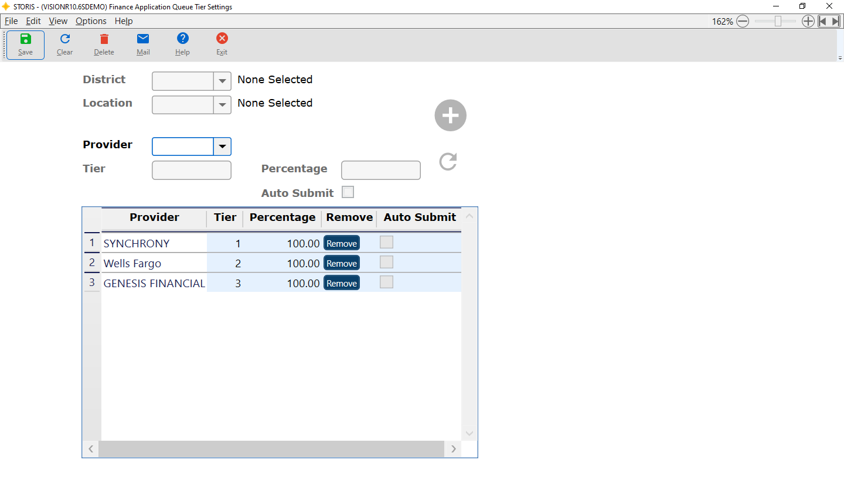Check Auto Submit for GENESIS FINANCIAL row

coord(386,282)
